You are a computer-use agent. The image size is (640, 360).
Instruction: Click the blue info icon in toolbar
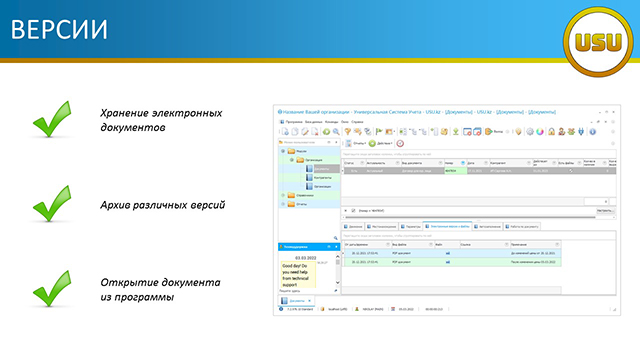tap(593, 131)
